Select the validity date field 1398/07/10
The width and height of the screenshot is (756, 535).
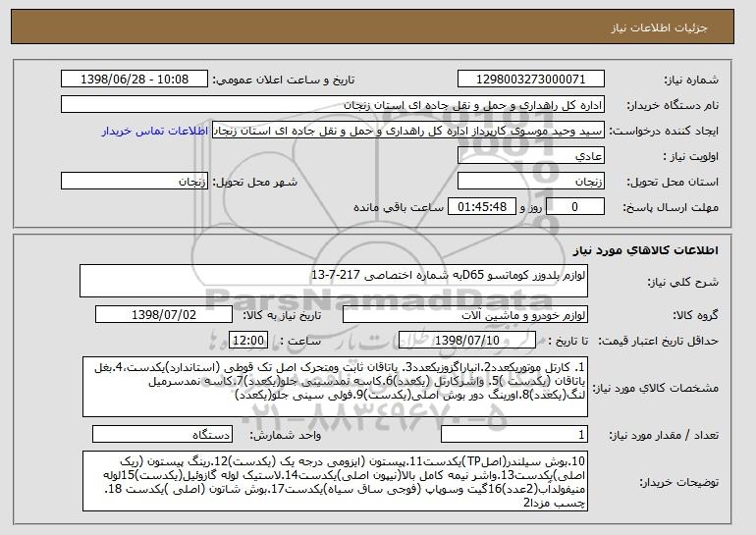(467, 341)
